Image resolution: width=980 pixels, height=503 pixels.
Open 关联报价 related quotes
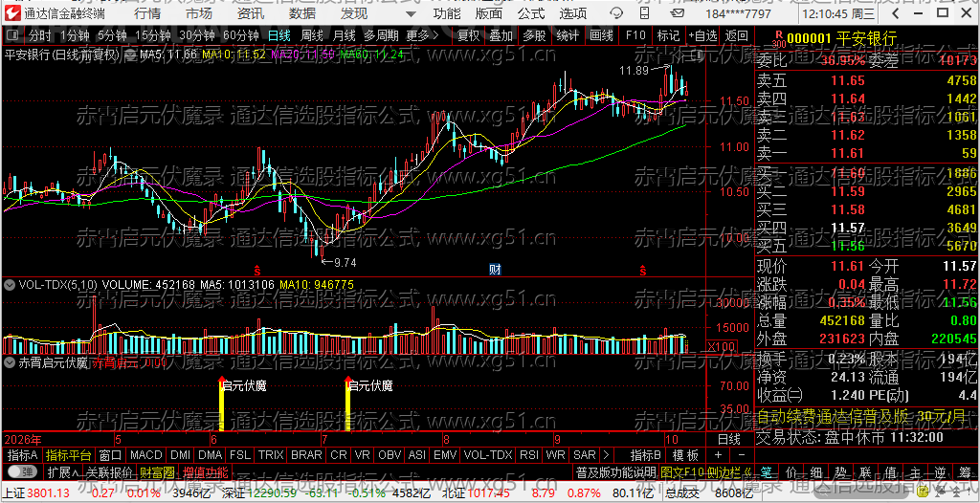pos(109,471)
